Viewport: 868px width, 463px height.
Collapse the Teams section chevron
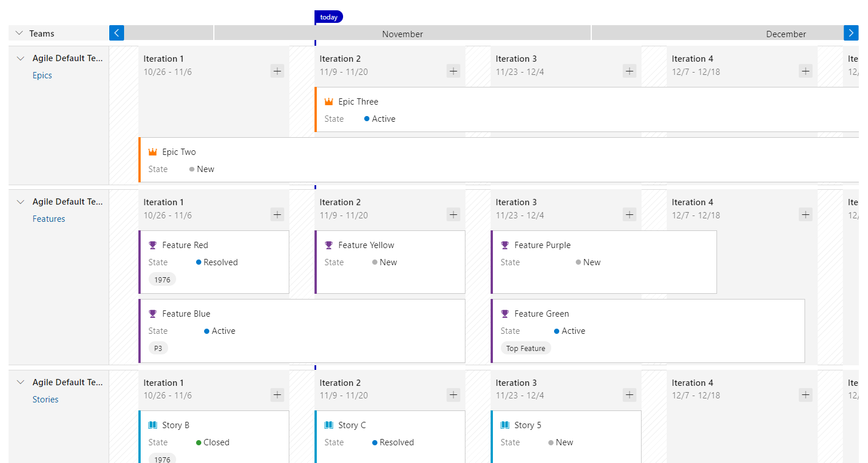19,33
